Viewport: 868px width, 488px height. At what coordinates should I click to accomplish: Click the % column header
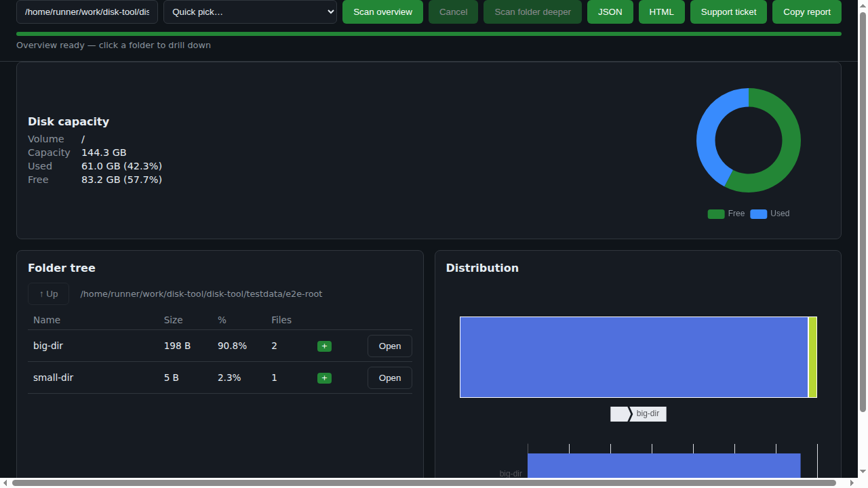[222, 320]
